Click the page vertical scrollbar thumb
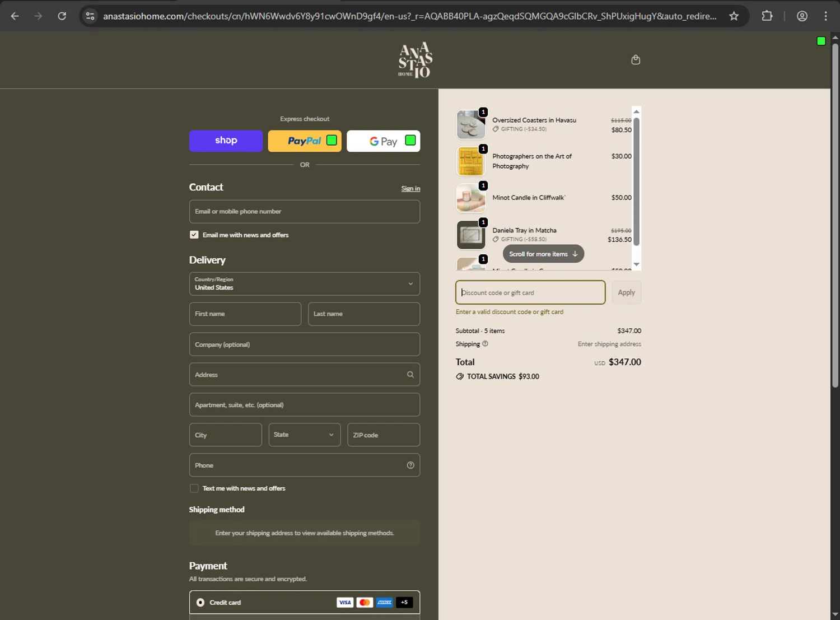 (835, 215)
